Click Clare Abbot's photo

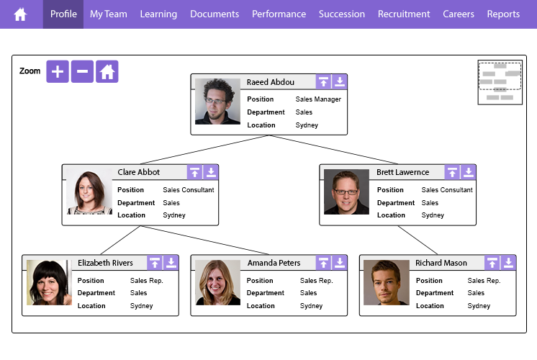pos(90,192)
